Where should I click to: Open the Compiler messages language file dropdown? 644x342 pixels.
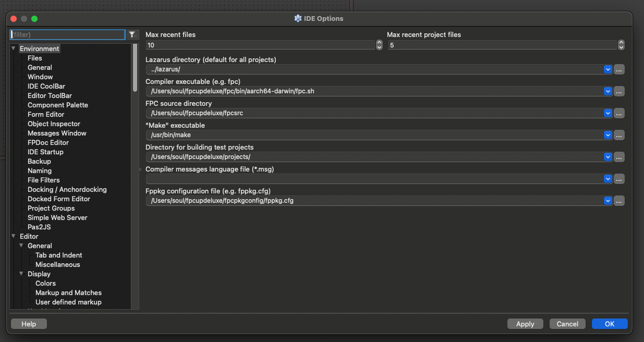pos(607,179)
